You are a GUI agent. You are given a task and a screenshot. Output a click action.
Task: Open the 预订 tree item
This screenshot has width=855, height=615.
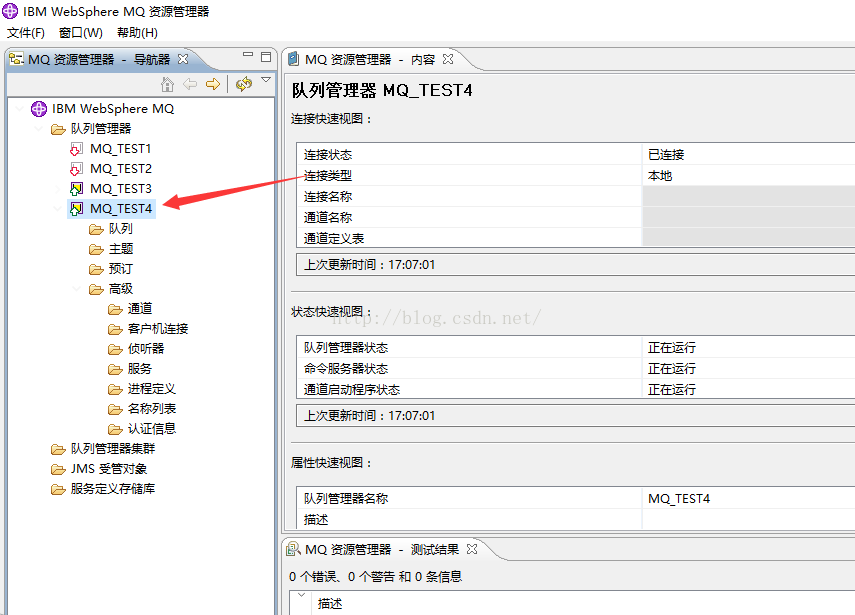pos(121,269)
